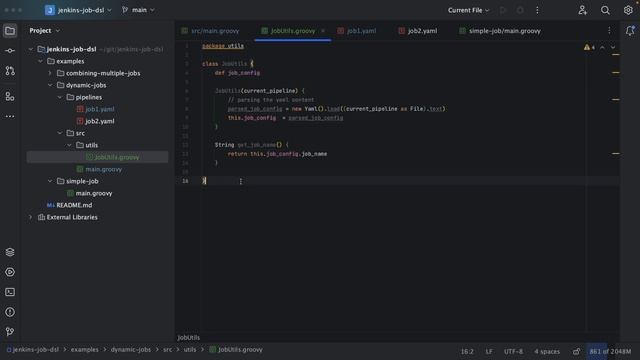Viewport: 640px width, 360px height.
Task: Open IDE settings gear
Action: click(628, 10)
